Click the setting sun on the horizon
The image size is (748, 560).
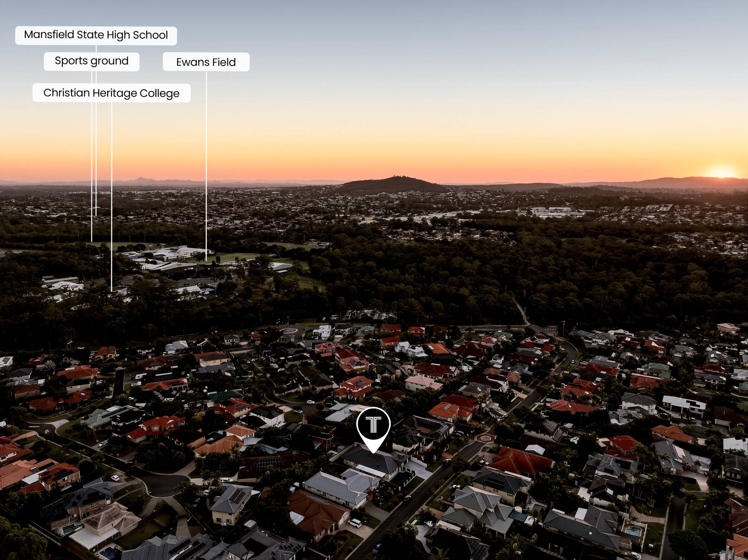(x=722, y=173)
